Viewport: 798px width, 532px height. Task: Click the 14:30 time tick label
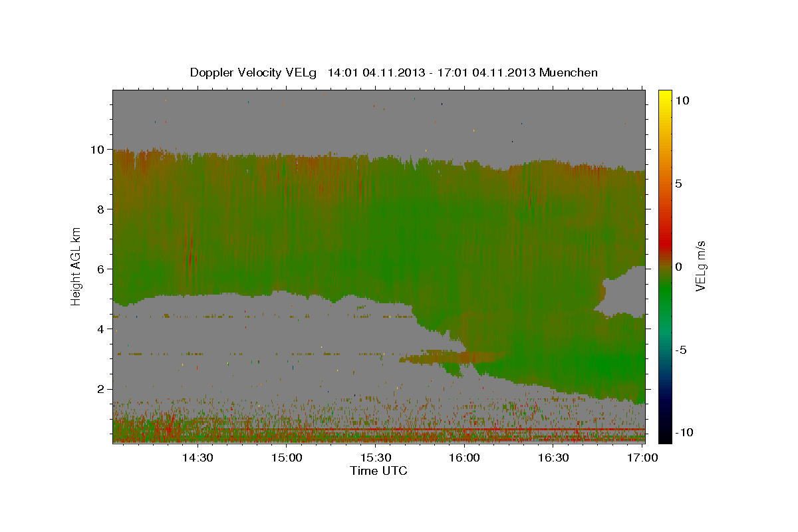(198, 458)
